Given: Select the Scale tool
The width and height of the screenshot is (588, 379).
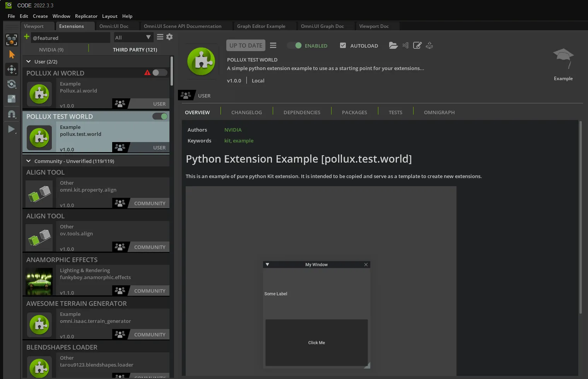Looking at the screenshot, I should click(12, 99).
